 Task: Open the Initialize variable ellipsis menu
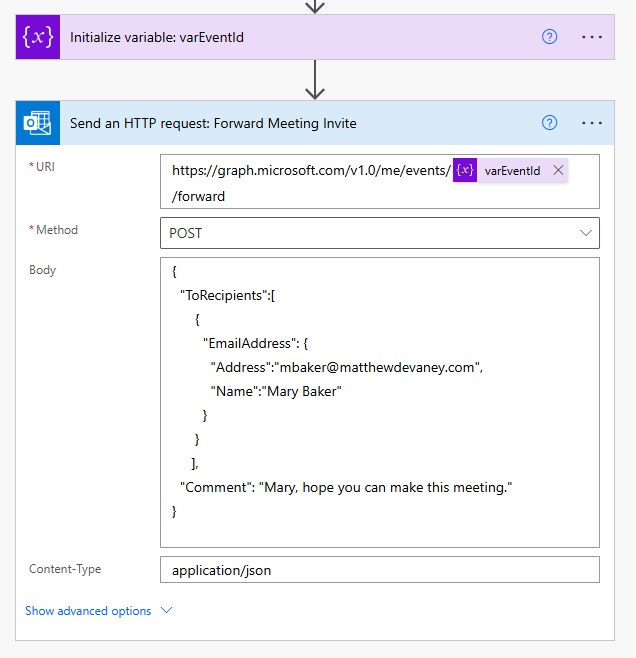(592, 37)
